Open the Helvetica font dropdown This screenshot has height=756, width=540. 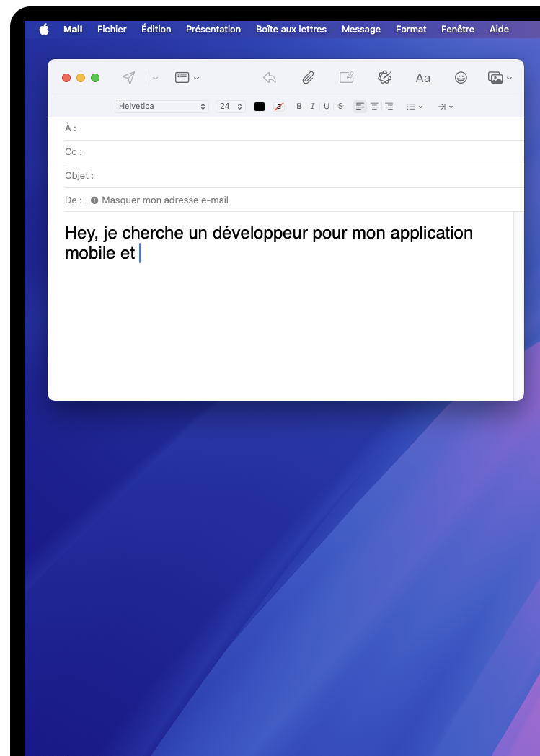click(x=161, y=107)
